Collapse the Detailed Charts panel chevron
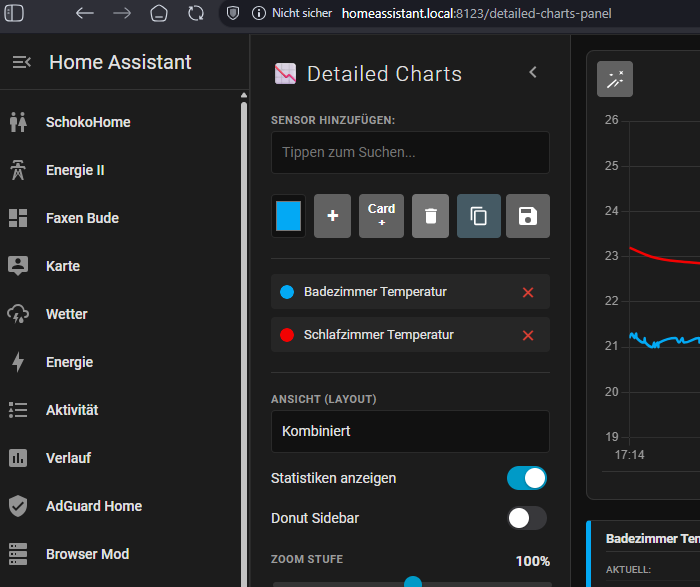This screenshot has width=700, height=587. [533, 72]
